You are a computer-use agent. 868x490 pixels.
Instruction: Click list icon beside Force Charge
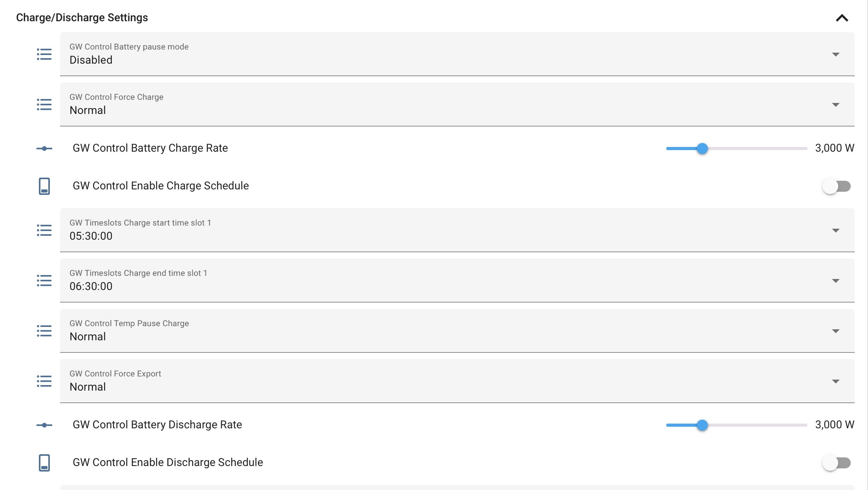point(44,105)
